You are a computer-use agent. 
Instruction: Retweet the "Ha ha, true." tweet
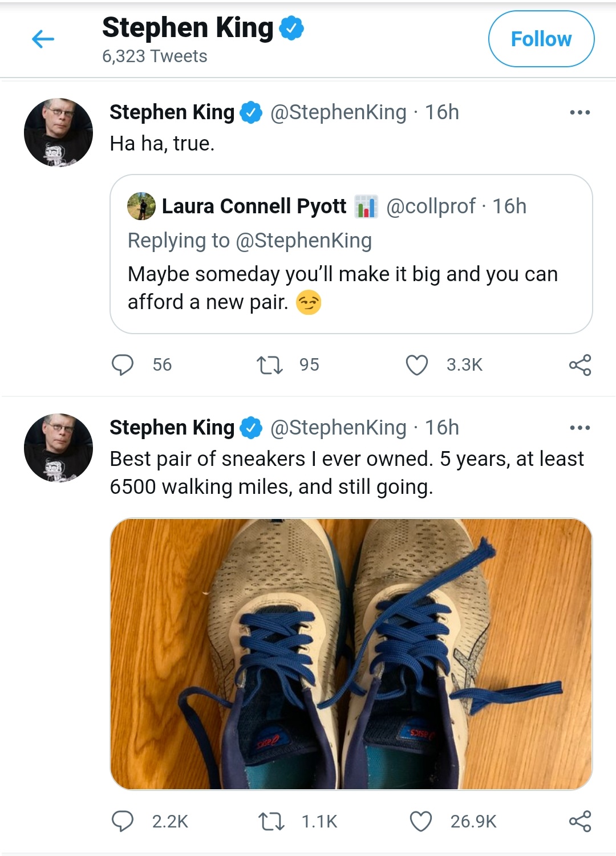[x=270, y=364]
